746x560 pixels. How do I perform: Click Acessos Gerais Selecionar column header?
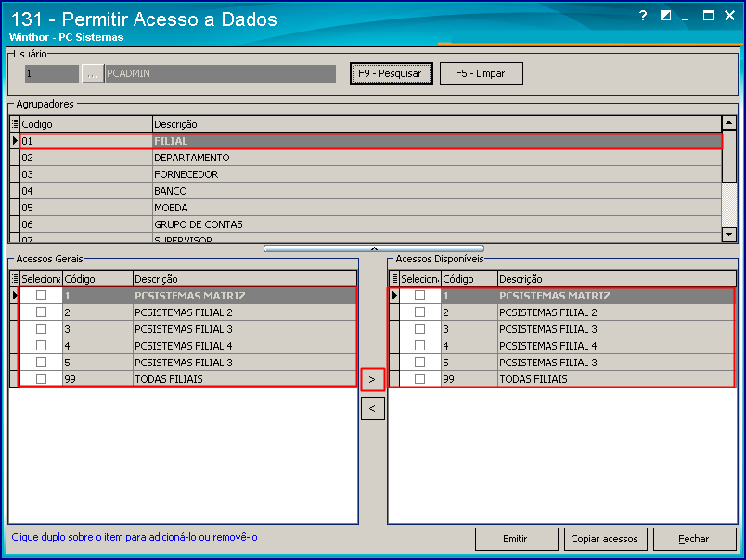(41, 278)
